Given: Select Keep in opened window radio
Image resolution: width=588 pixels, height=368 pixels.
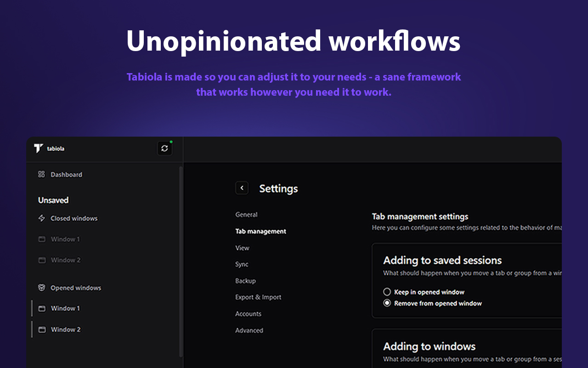Looking at the screenshot, I should pyautogui.click(x=387, y=292).
